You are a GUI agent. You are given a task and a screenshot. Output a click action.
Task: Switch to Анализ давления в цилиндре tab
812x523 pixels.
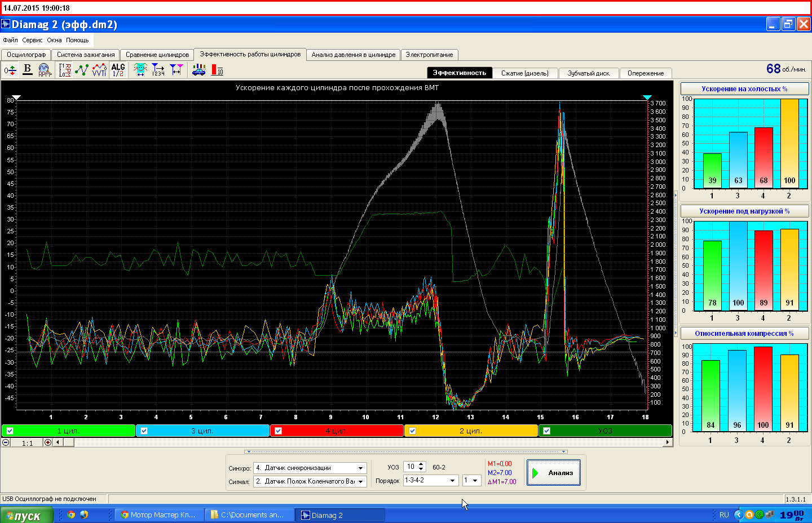pos(354,55)
